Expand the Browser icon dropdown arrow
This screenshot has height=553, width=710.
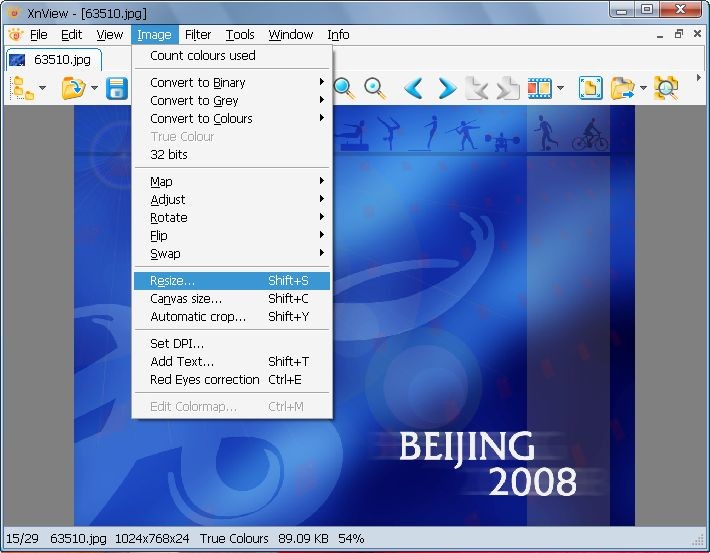tap(43, 87)
